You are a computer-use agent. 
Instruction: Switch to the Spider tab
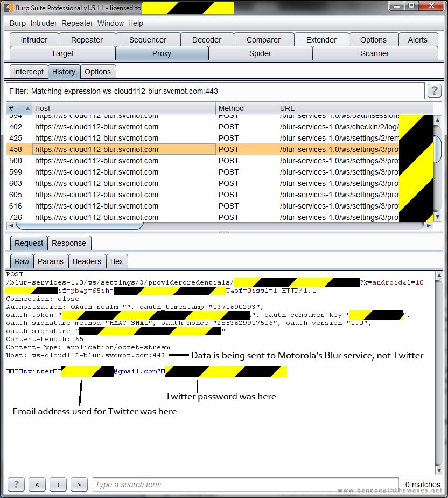(x=260, y=53)
